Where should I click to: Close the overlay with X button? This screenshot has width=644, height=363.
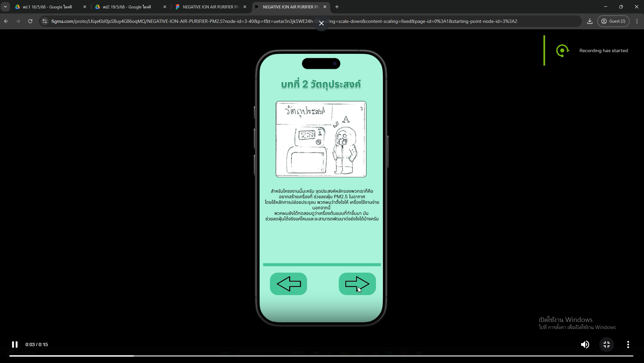click(321, 23)
